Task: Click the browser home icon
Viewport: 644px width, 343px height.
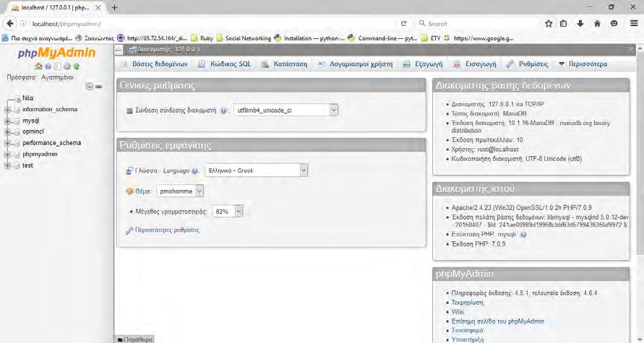Action: [x=597, y=24]
